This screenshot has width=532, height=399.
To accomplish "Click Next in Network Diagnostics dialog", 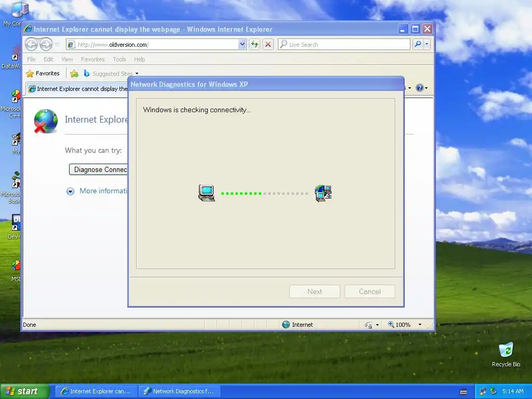I will pyautogui.click(x=314, y=291).
